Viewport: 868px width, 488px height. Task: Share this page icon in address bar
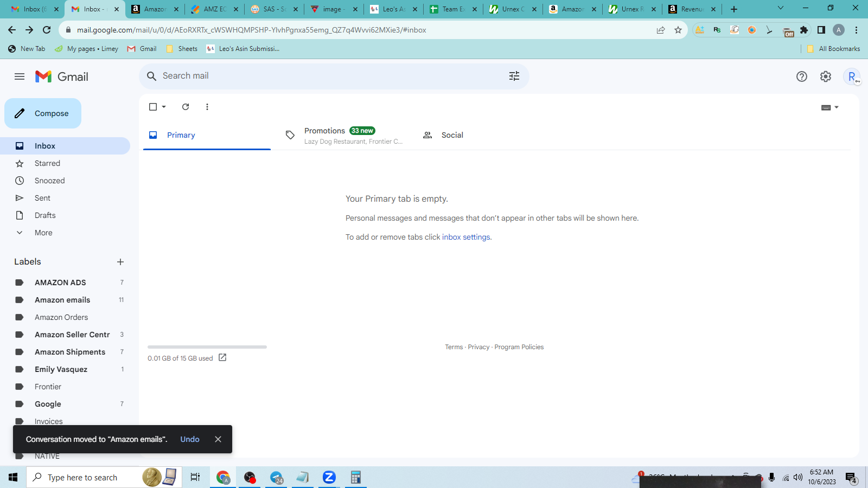pos(661,30)
